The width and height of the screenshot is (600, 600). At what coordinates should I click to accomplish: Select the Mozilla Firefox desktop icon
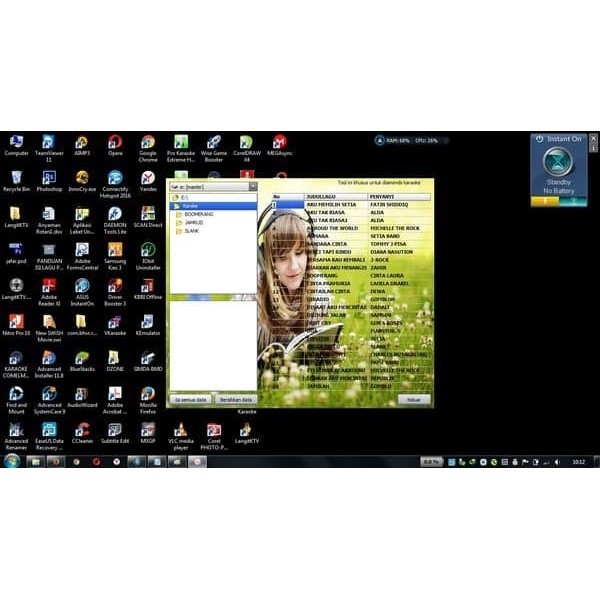coord(148,400)
